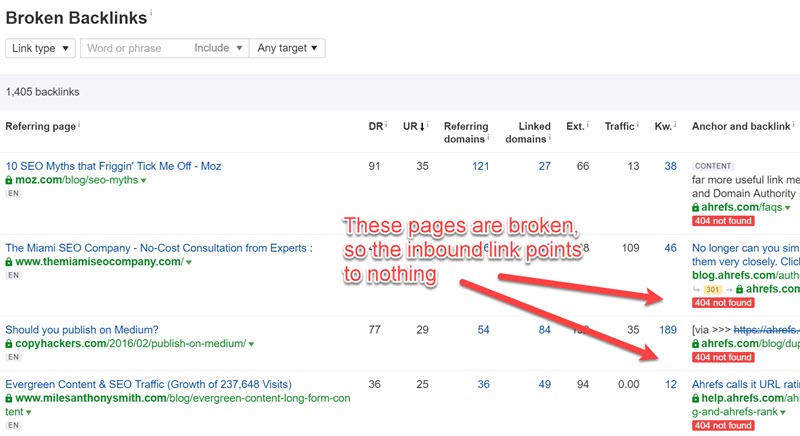Click keywords value 46 in Miami row
Image resolution: width=800 pixels, height=436 pixels.
point(670,248)
